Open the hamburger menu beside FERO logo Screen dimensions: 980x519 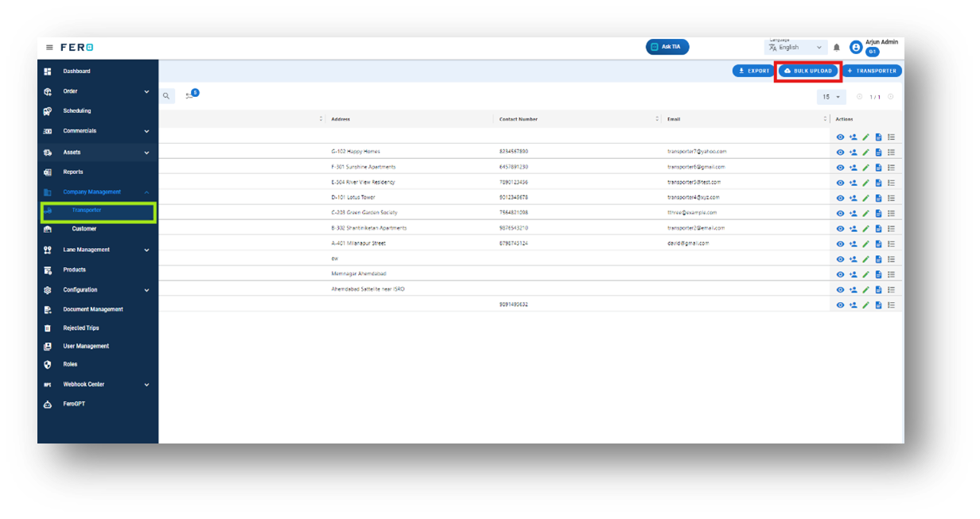tap(49, 48)
